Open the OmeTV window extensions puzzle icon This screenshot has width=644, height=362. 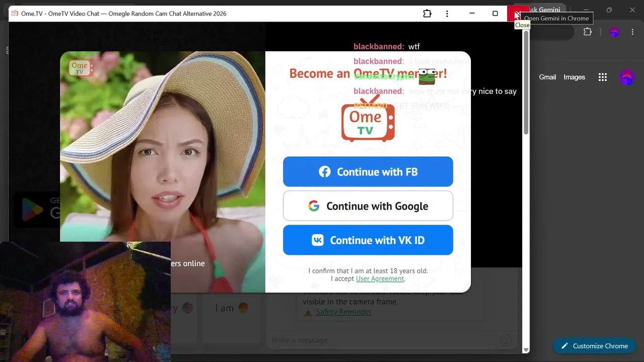pyautogui.click(x=427, y=14)
